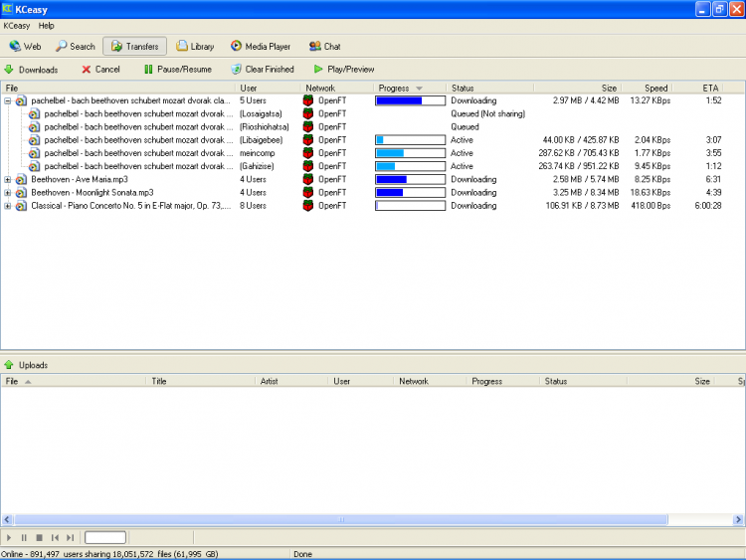Click Pause/Resume button
This screenshot has width=746, height=560.
[178, 70]
